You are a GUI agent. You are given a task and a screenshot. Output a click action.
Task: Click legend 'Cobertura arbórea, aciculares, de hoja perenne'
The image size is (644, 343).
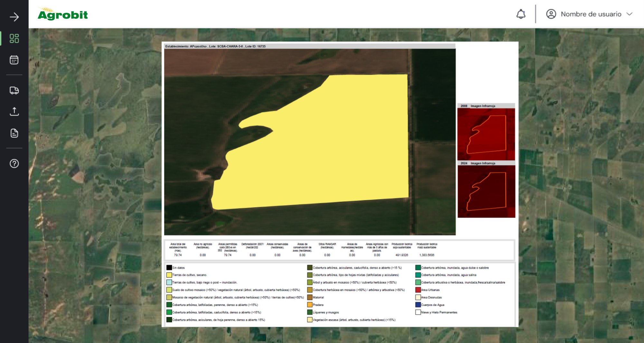pos(219,320)
